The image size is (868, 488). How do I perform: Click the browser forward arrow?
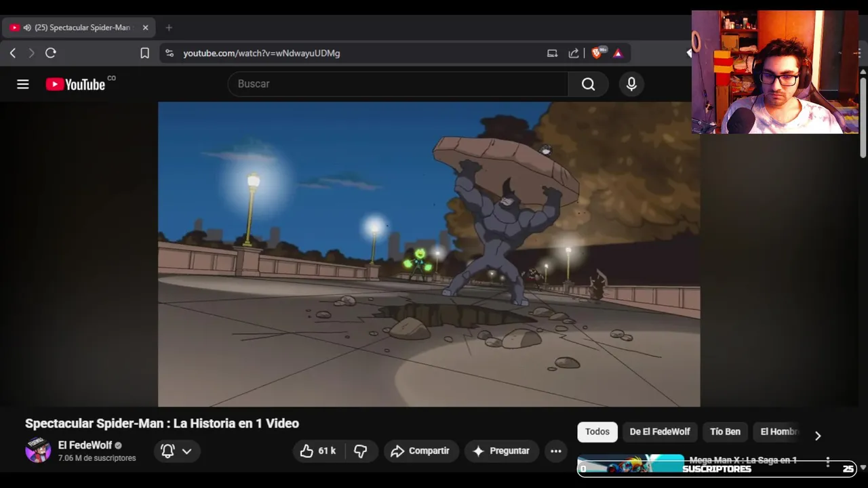point(31,53)
